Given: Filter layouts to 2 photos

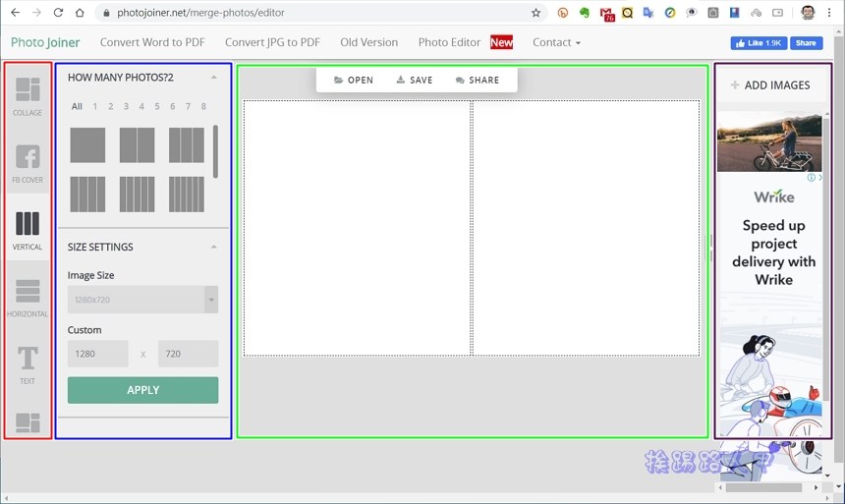Looking at the screenshot, I should 110,106.
